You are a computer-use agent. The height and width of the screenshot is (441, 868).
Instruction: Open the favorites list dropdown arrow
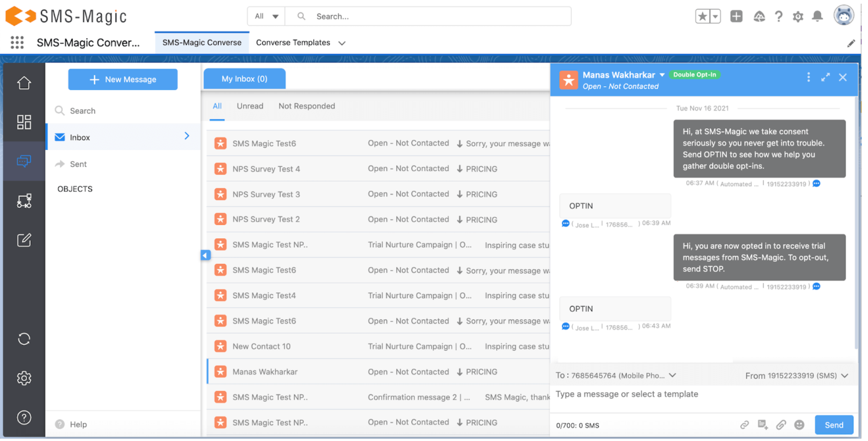[715, 17]
